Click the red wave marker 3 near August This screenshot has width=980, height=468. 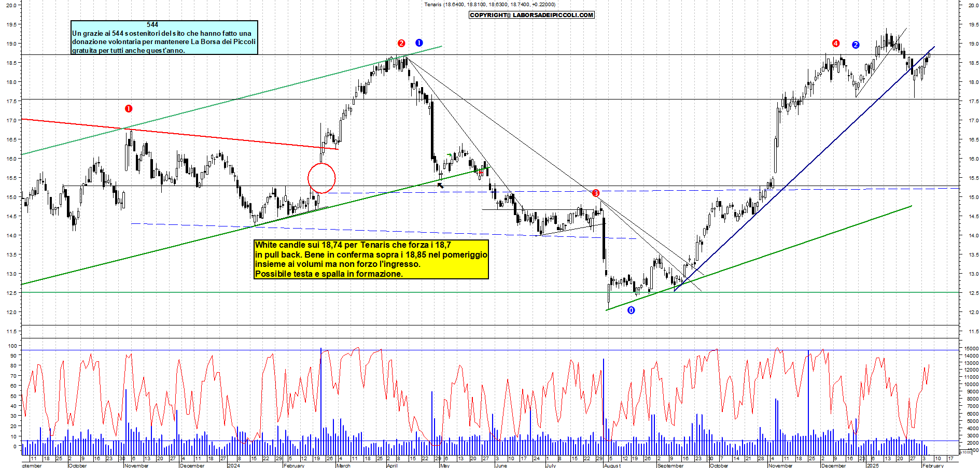596,193
